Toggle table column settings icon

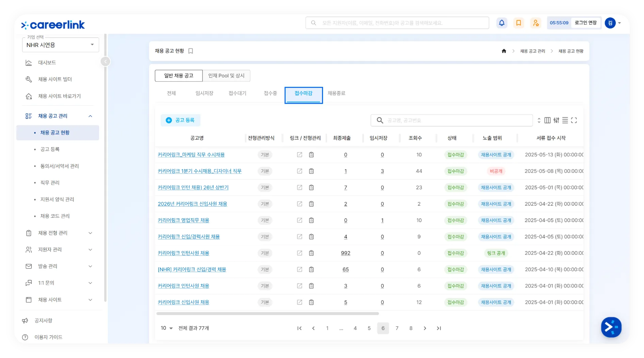(x=547, y=120)
